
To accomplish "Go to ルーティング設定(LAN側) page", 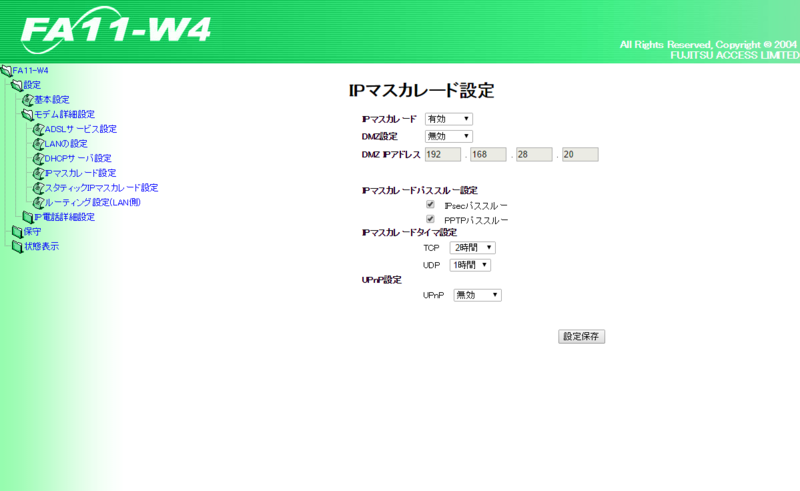I will [x=93, y=202].
